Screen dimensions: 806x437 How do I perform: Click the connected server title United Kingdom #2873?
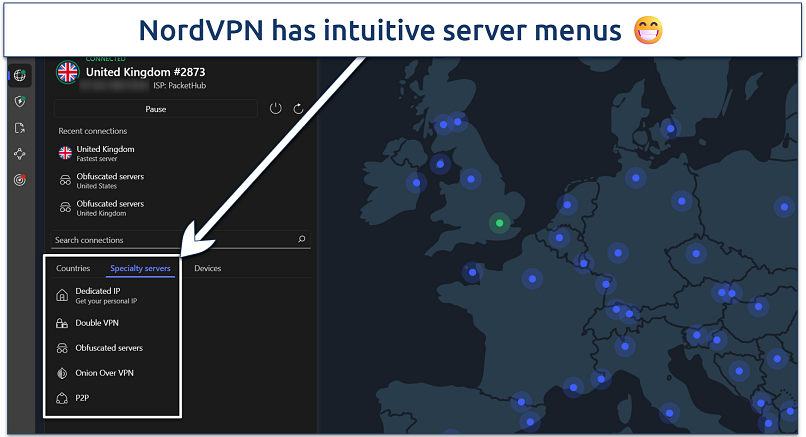[x=145, y=72]
